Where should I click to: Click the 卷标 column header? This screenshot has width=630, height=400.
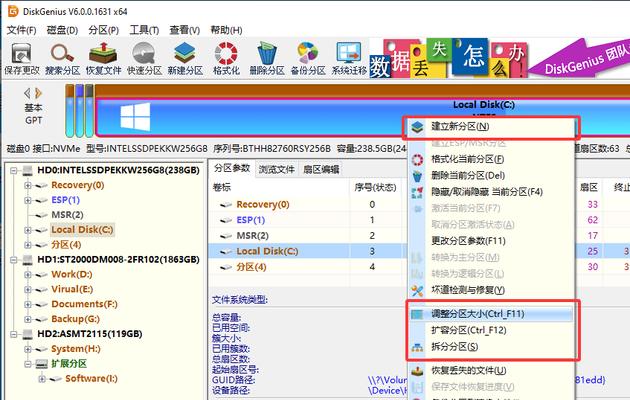[221, 187]
